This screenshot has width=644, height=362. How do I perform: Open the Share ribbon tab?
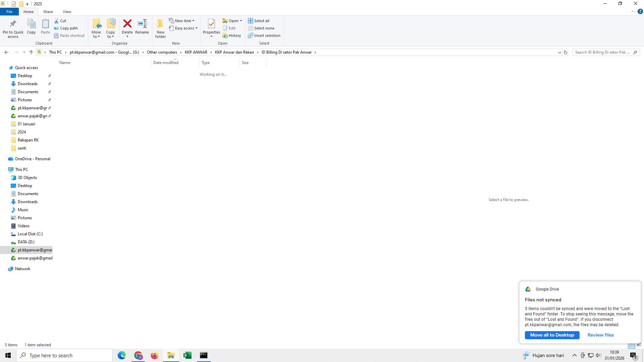(x=48, y=11)
